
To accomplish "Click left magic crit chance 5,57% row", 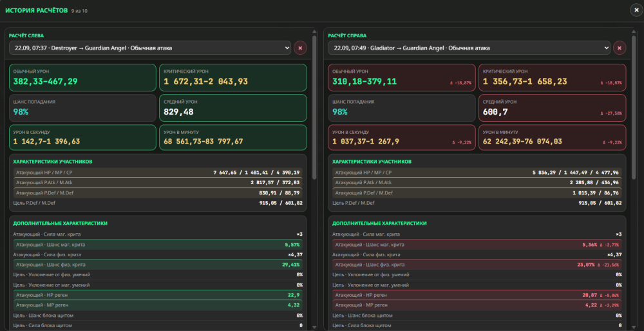I will [158, 244].
